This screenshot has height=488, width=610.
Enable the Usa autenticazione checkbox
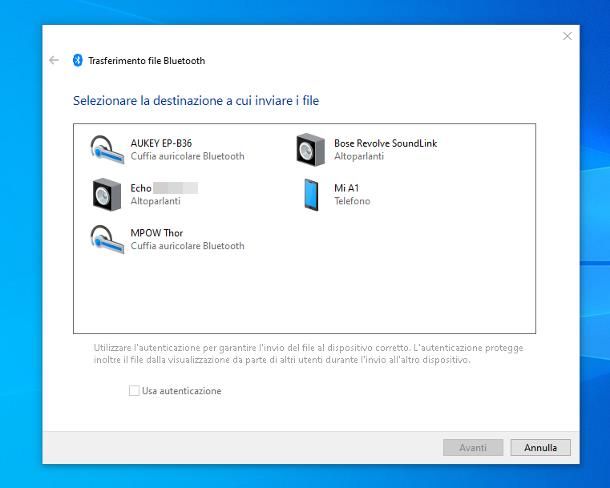tap(134, 390)
